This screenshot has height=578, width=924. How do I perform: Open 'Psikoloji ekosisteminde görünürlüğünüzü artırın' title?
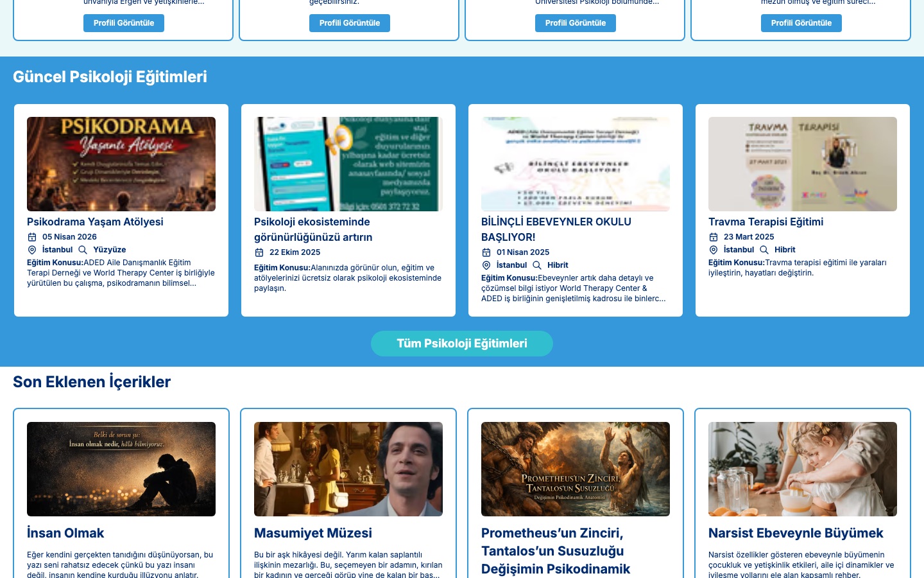[x=313, y=229]
